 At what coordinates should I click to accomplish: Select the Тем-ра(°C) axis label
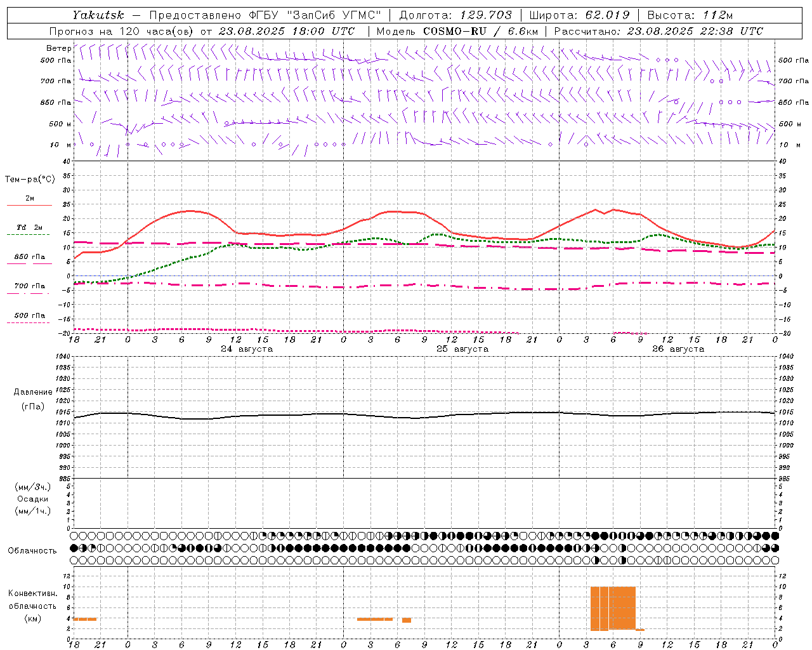pos(30,180)
